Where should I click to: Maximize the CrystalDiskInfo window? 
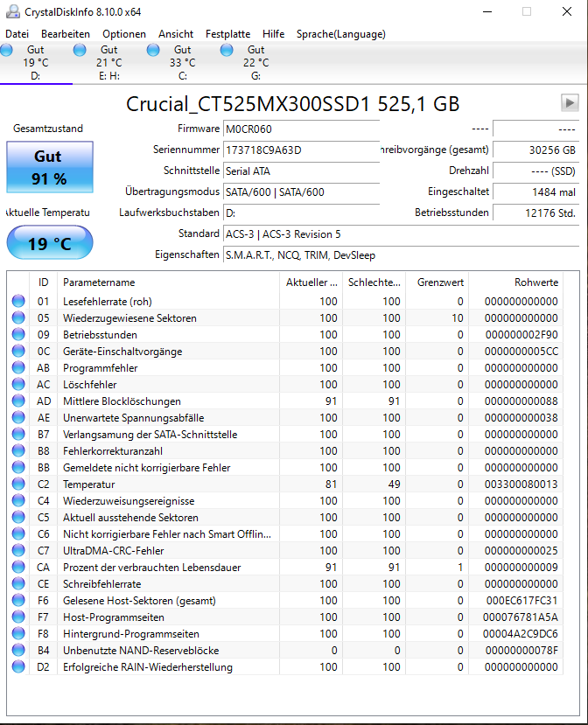click(x=527, y=11)
